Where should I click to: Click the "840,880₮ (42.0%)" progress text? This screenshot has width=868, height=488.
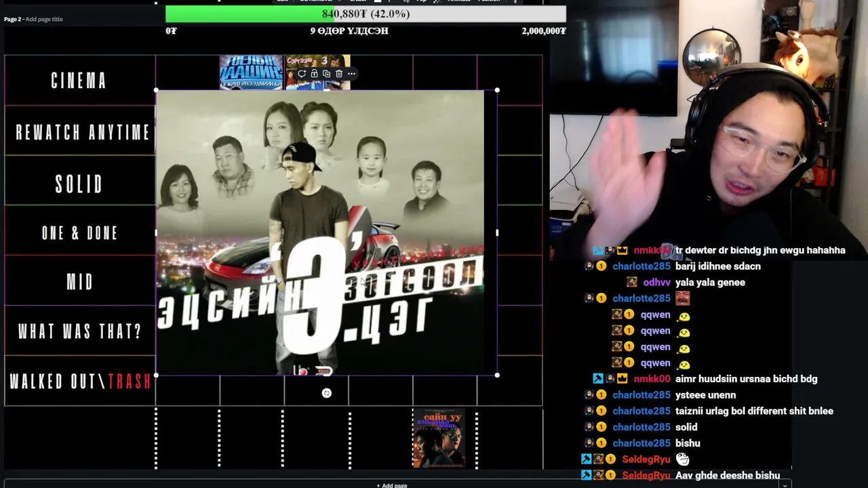[366, 14]
